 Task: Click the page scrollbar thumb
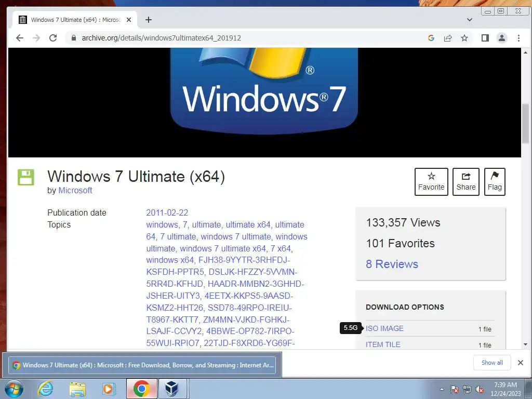pyautogui.click(x=526, y=124)
